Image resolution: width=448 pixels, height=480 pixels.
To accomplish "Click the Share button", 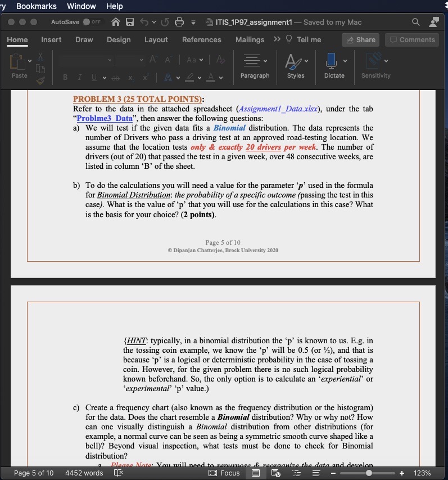I will 360,40.
